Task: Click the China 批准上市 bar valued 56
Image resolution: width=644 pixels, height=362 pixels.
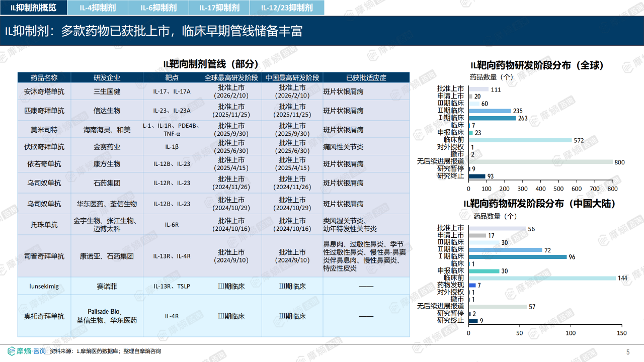Action: click(498, 229)
